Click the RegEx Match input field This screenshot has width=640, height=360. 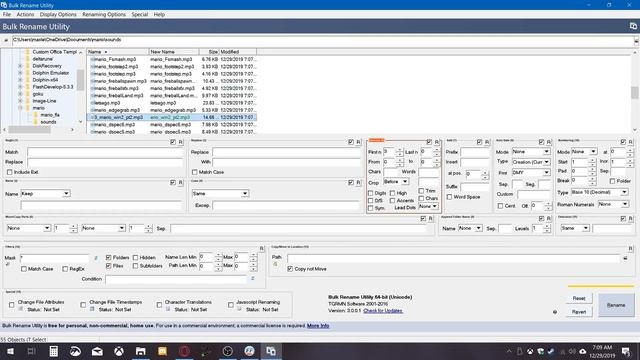coord(105,152)
